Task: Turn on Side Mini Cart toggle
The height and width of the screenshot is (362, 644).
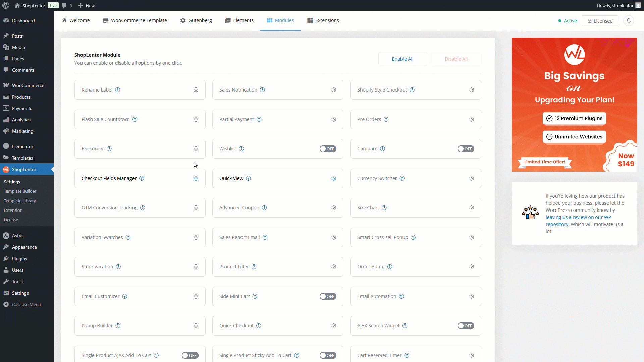Action: coord(328,296)
